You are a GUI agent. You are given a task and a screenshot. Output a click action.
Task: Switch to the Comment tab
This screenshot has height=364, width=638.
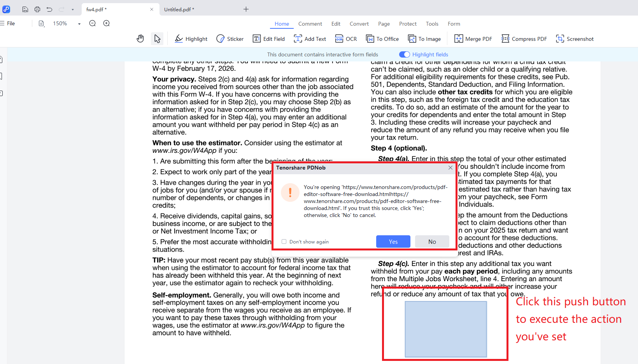310,24
